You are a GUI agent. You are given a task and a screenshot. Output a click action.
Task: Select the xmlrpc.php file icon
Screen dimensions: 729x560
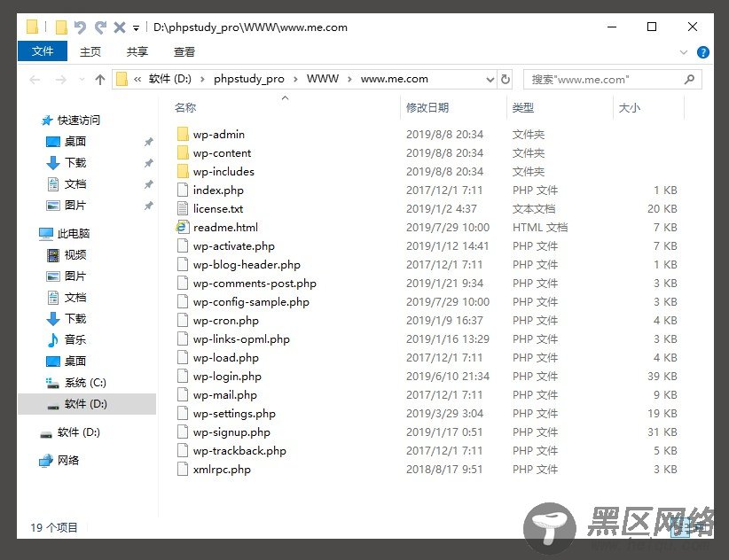[x=183, y=469]
